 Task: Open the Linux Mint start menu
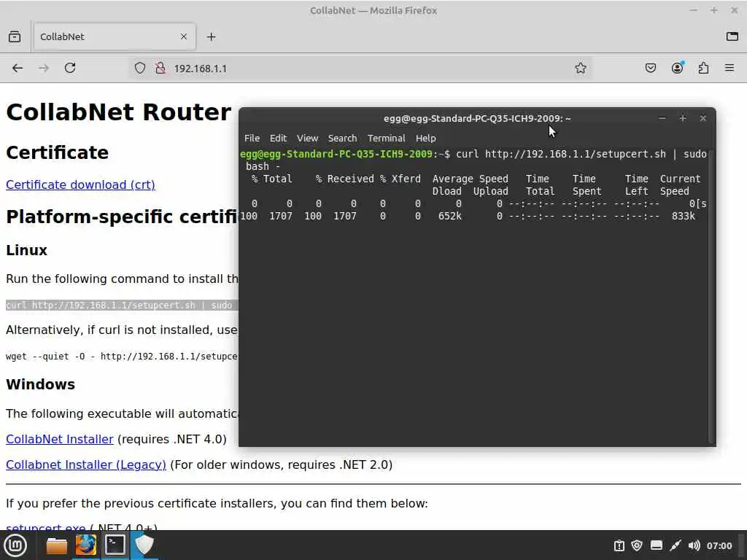click(15, 545)
